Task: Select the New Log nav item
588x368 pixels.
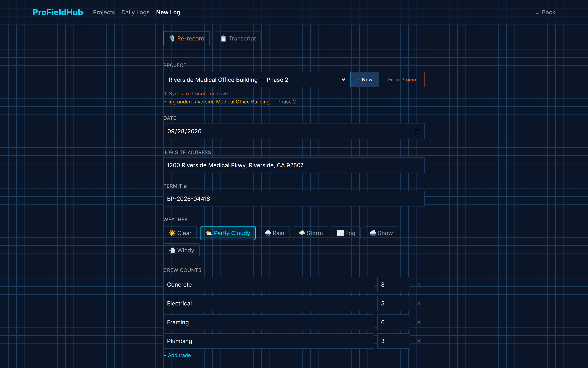Action: point(168,12)
